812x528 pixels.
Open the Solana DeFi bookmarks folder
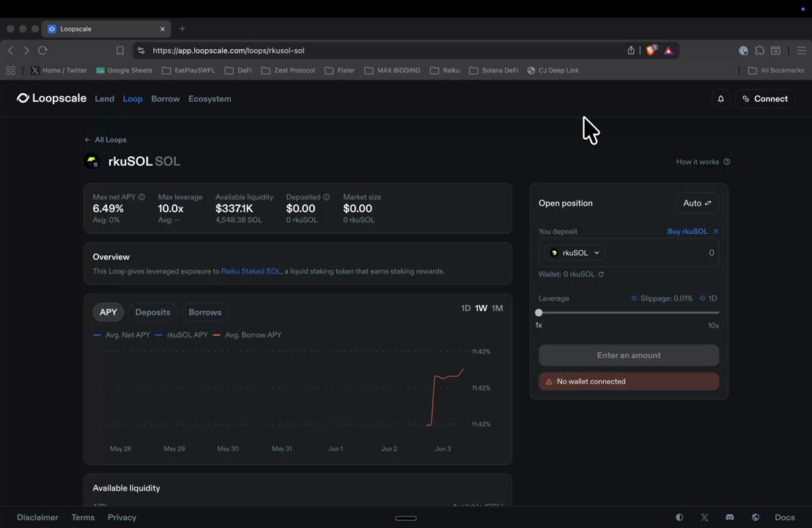[x=493, y=70]
